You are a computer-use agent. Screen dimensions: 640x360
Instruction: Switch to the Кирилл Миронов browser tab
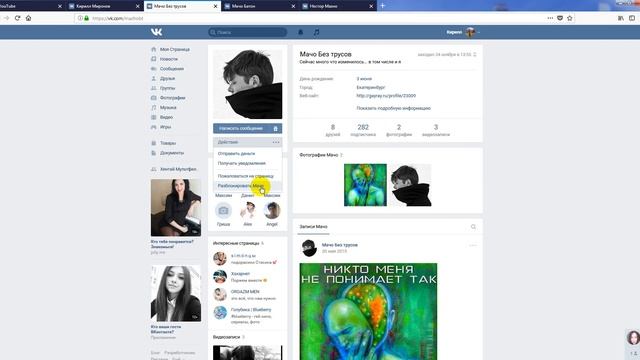click(105, 6)
